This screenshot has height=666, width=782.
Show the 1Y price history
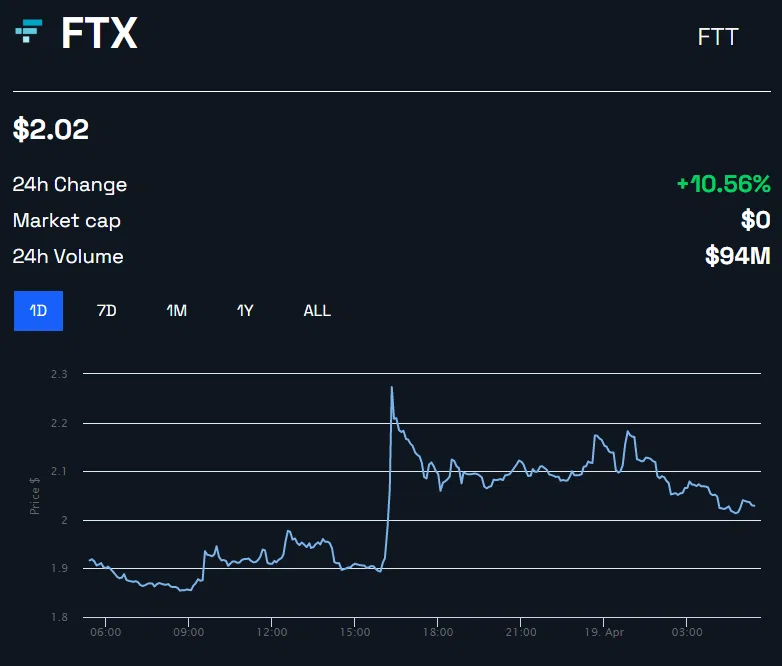pyautogui.click(x=245, y=311)
